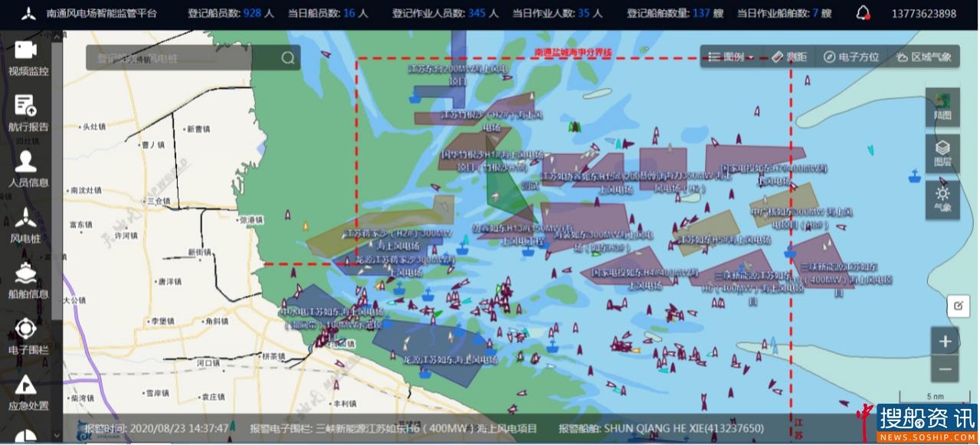Click the platform windmill logo
980x445 pixels.
pos(28,13)
